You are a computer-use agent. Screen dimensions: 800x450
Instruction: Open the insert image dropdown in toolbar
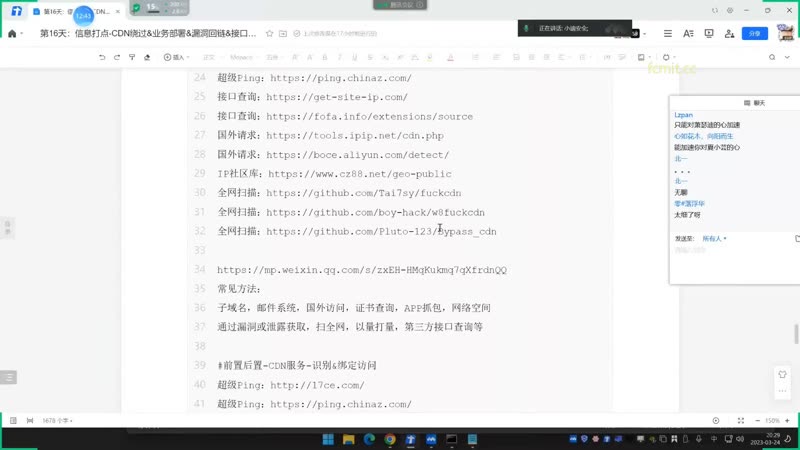pos(644,57)
